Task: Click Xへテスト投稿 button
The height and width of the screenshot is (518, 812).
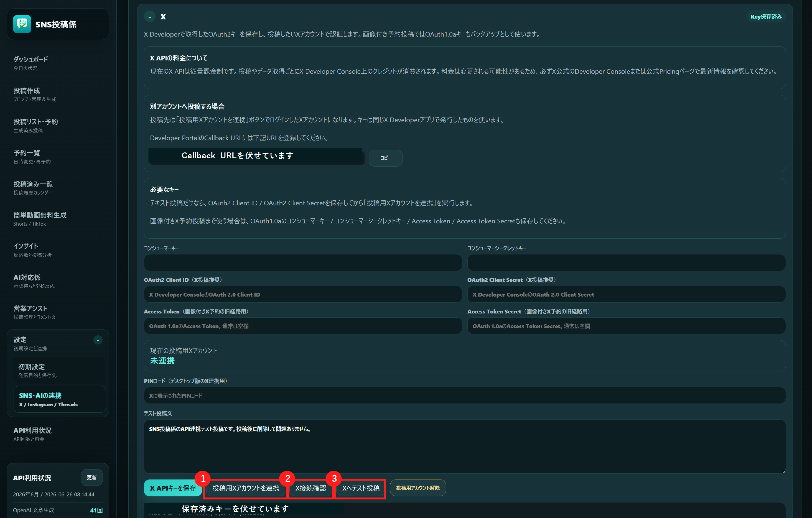Action: click(361, 488)
